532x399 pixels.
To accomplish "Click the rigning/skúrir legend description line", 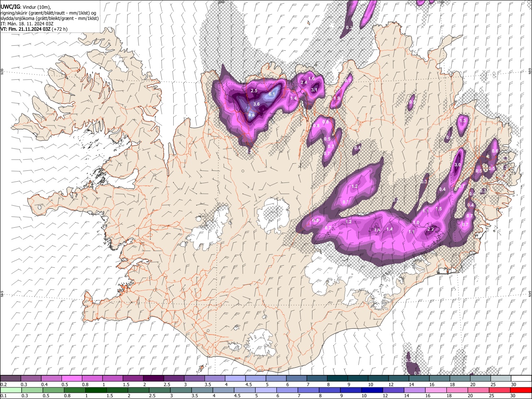I will (x=48, y=13).
